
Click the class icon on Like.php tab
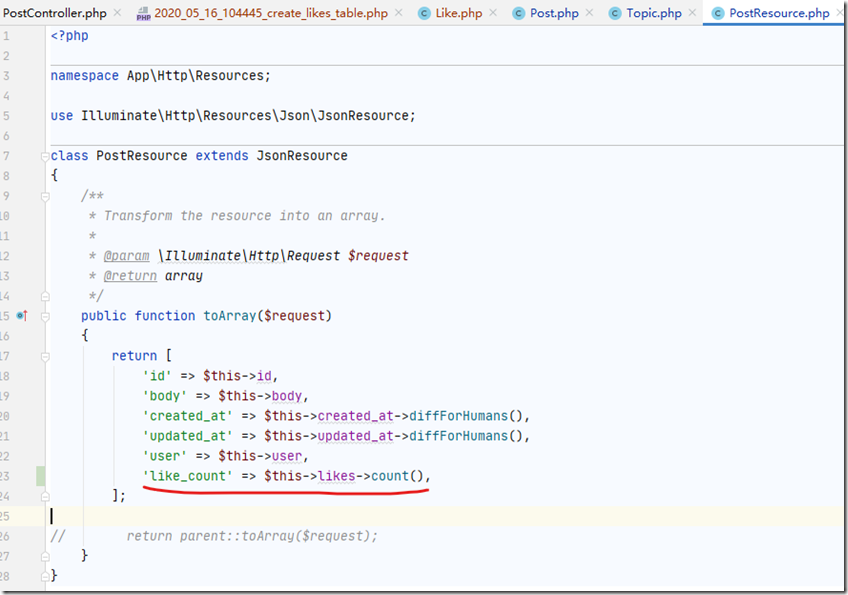coord(425,14)
